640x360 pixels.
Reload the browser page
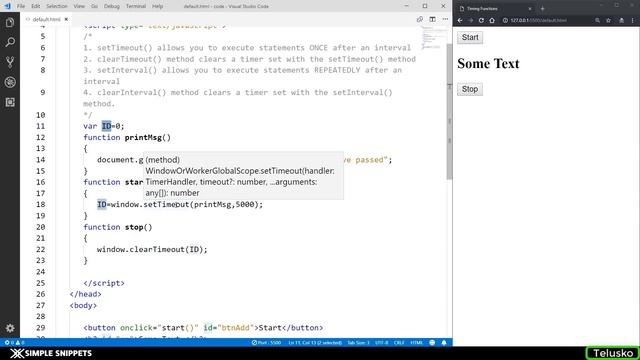click(x=481, y=20)
